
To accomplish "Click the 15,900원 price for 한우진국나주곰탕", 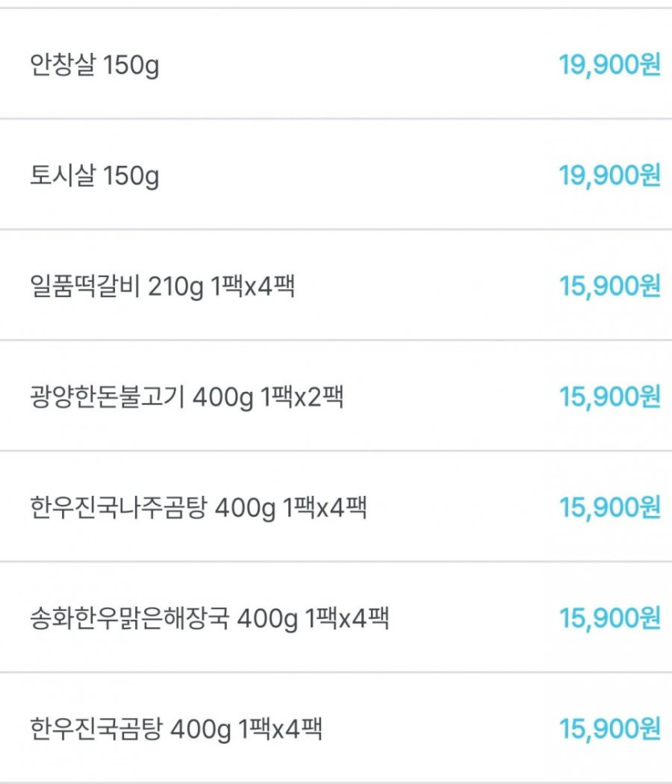I will (609, 508).
